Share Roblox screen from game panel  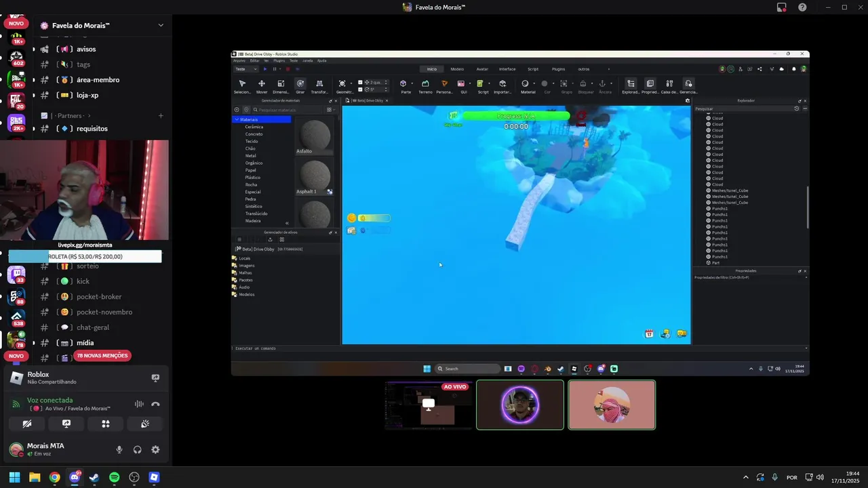(155, 378)
